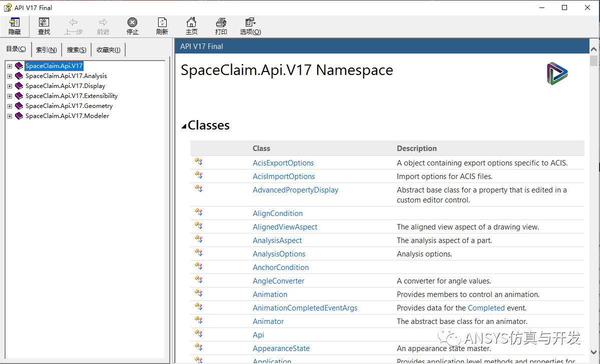Click the book icon of selected SpaceClaim.Api.V17 node
This screenshot has height=364, width=600.
(x=19, y=66)
